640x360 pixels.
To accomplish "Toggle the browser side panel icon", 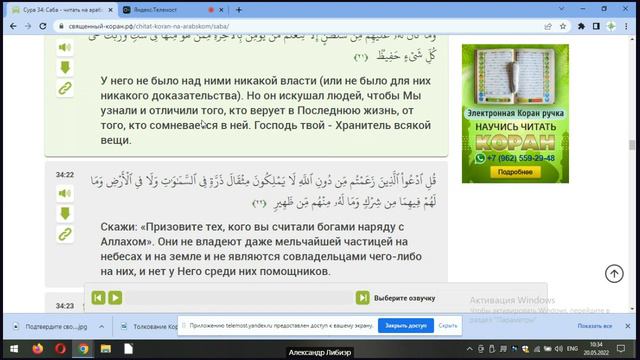I will coord(596,26).
